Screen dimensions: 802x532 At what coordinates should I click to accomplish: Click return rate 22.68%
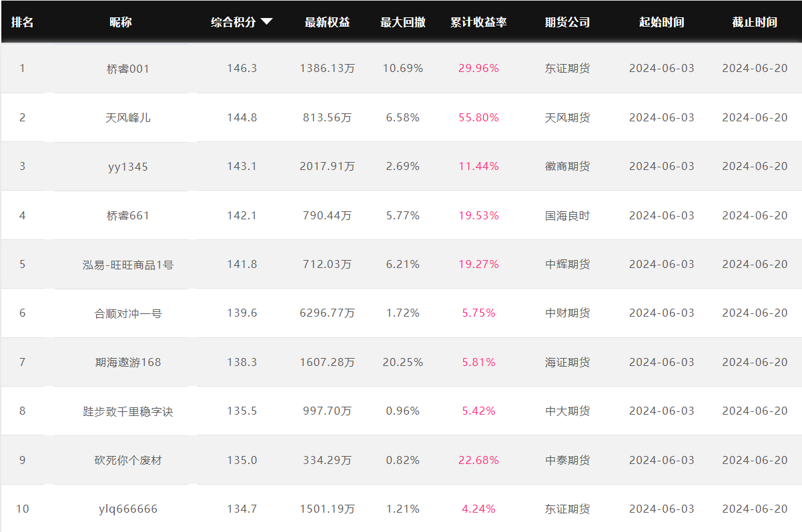click(478, 460)
